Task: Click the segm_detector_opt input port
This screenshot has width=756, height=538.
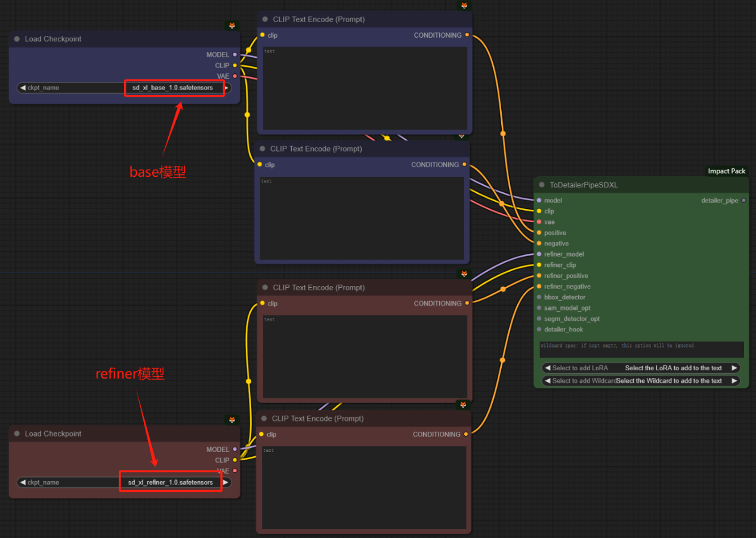Action: pyautogui.click(x=539, y=319)
